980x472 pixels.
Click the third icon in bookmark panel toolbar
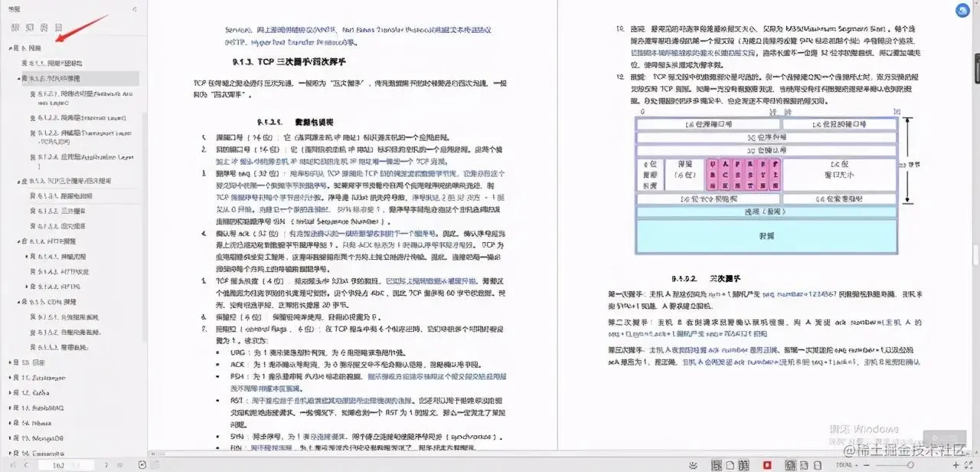[44, 28]
